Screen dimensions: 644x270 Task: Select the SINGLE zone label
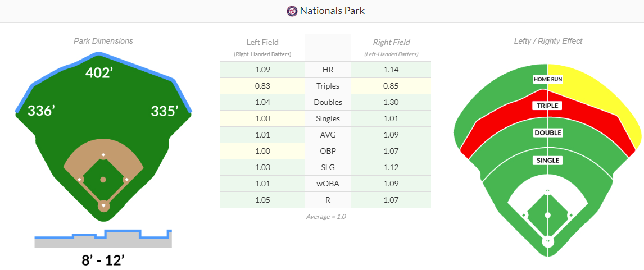pos(548,161)
